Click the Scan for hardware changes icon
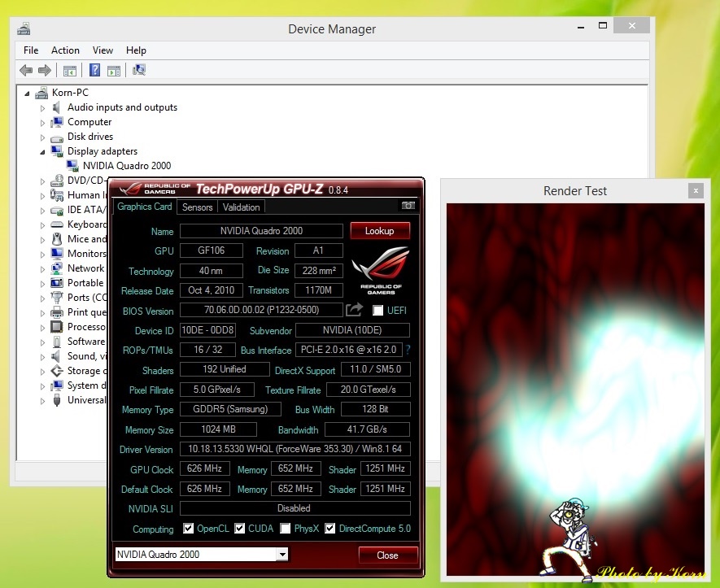 138,70
